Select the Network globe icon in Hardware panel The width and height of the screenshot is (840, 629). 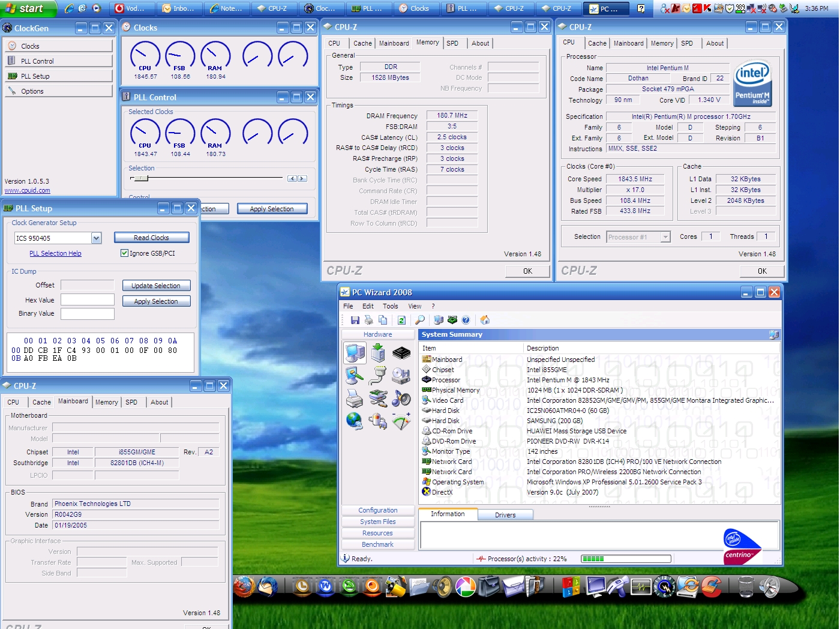(355, 421)
